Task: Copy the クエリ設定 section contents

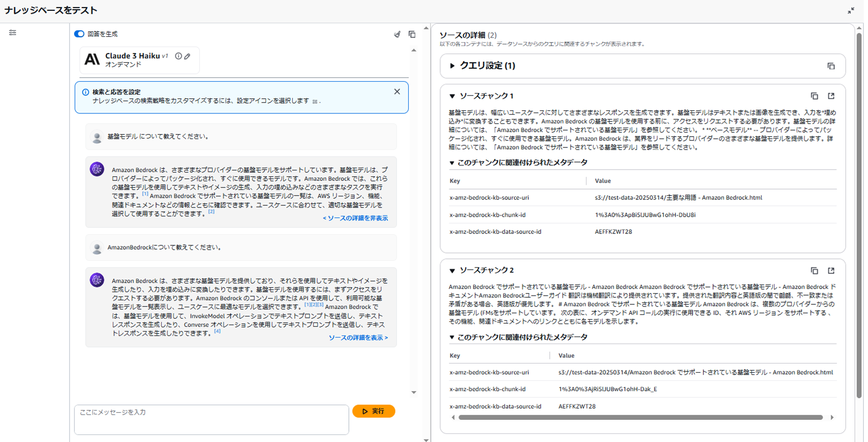Action: click(831, 66)
